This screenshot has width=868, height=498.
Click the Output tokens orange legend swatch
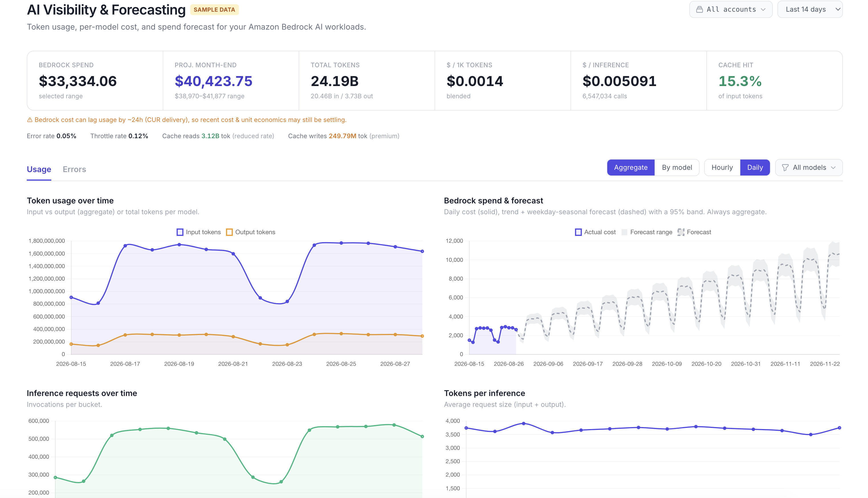pyautogui.click(x=229, y=232)
